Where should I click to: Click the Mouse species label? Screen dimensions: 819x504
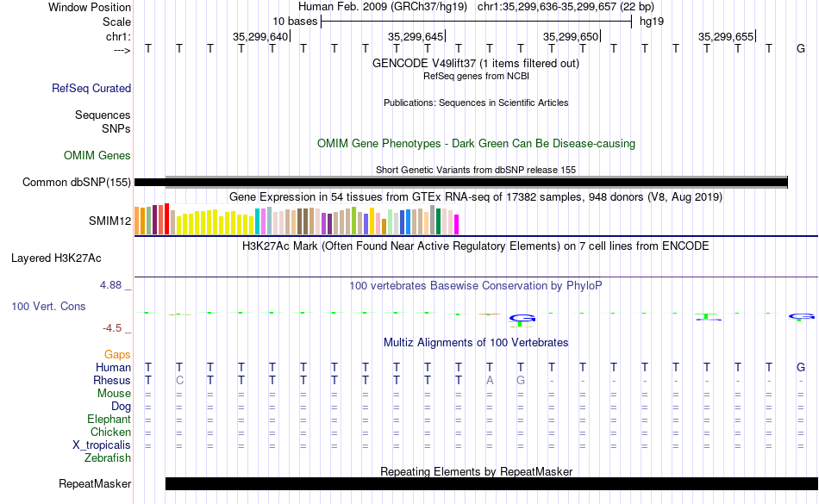coord(114,394)
